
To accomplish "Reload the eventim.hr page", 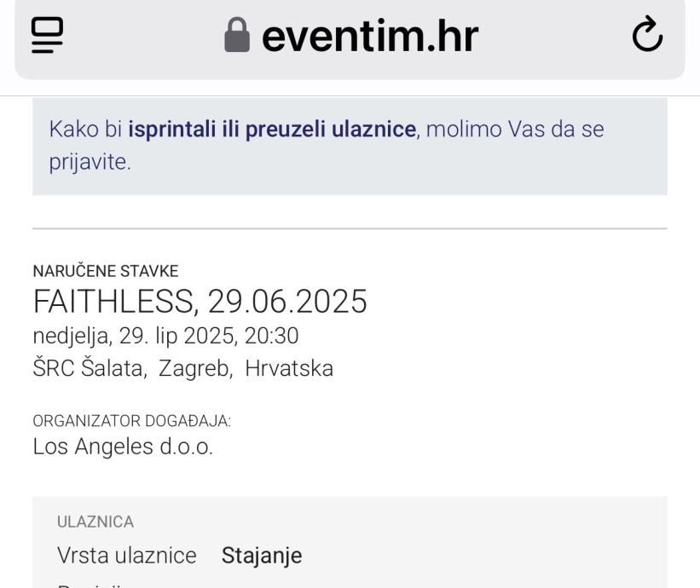I will tap(650, 36).
